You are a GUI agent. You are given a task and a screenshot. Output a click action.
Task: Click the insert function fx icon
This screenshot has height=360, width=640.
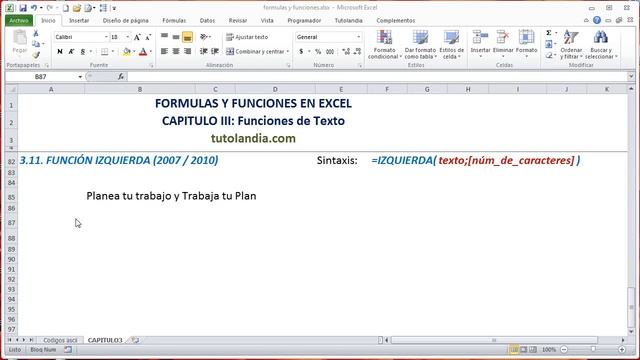pyautogui.click(x=121, y=77)
